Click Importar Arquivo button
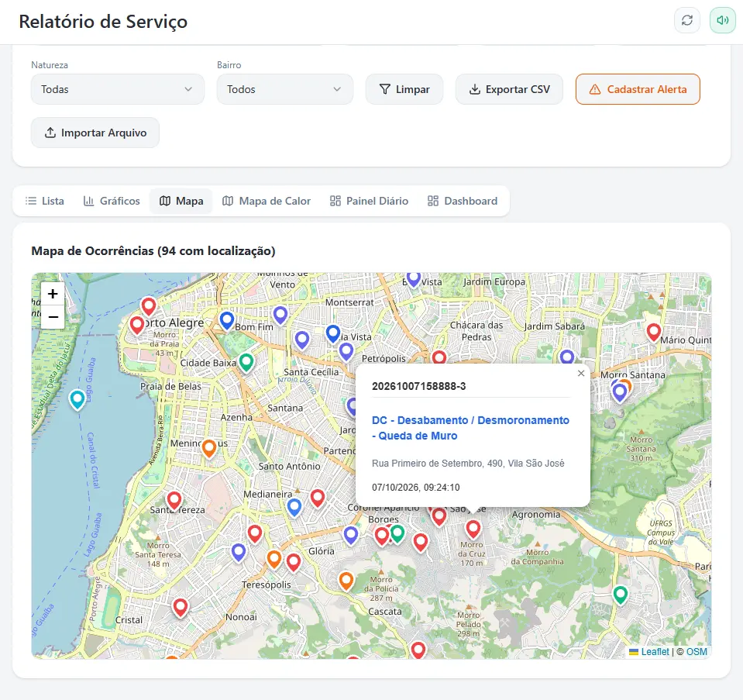The image size is (743, 700). tap(95, 133)
